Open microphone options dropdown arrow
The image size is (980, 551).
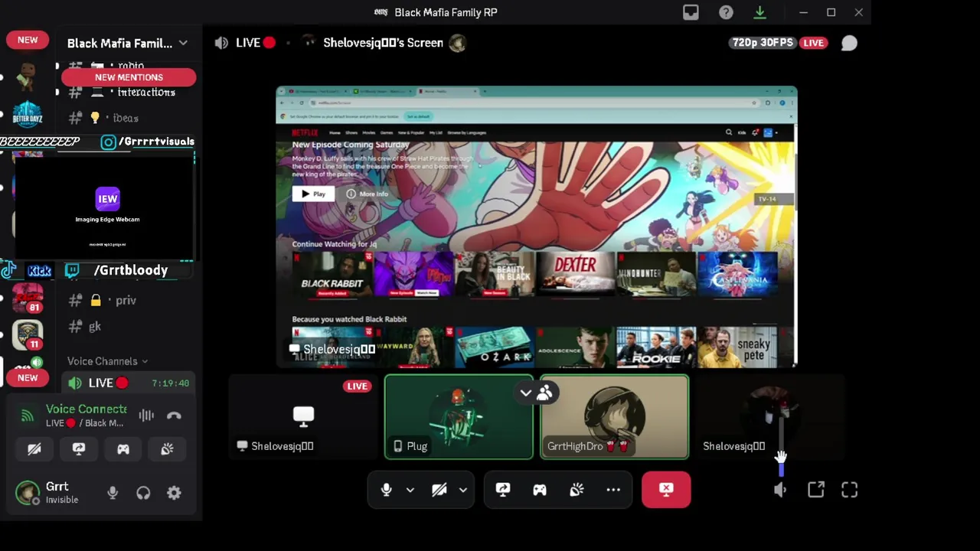click(410, 490)
